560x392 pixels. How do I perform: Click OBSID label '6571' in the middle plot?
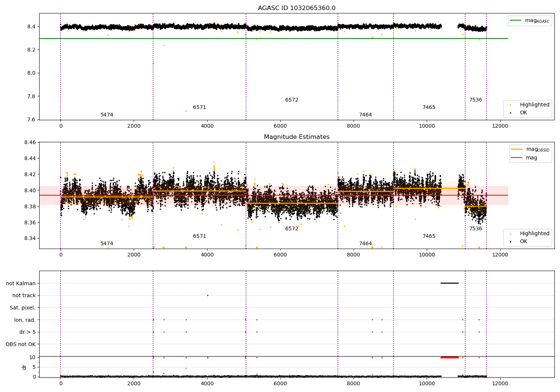(x=199, y=236)
